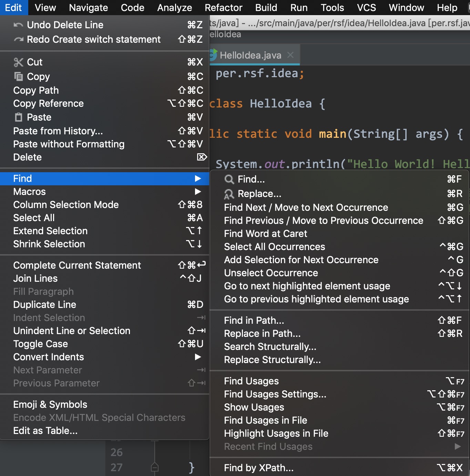Image resolution: width=470 pixels, height=476 pixels.
Task: Choose Unselect Occurrence
Action: 339,273
